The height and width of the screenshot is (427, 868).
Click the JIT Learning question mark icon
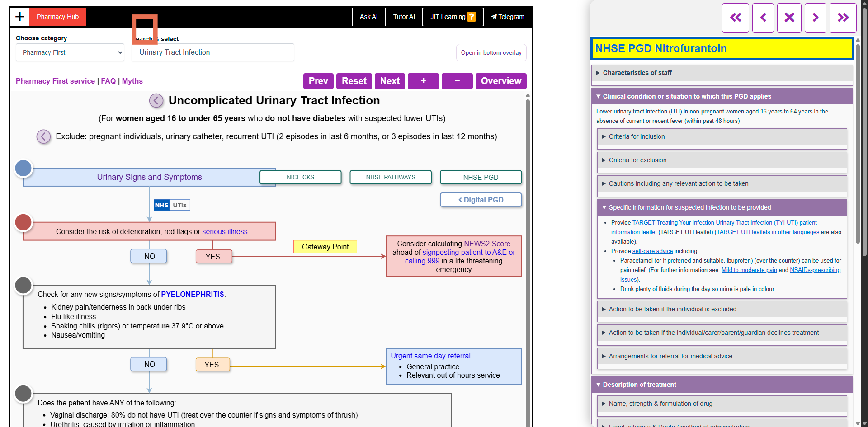pyautogui.click(x=472, y=17)
